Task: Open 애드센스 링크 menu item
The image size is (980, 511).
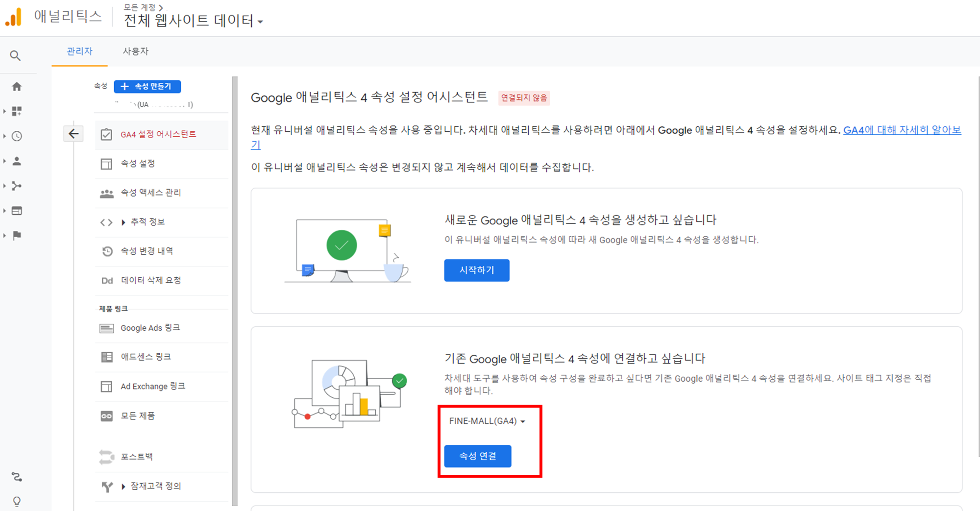Action: [x=162, y=357]
